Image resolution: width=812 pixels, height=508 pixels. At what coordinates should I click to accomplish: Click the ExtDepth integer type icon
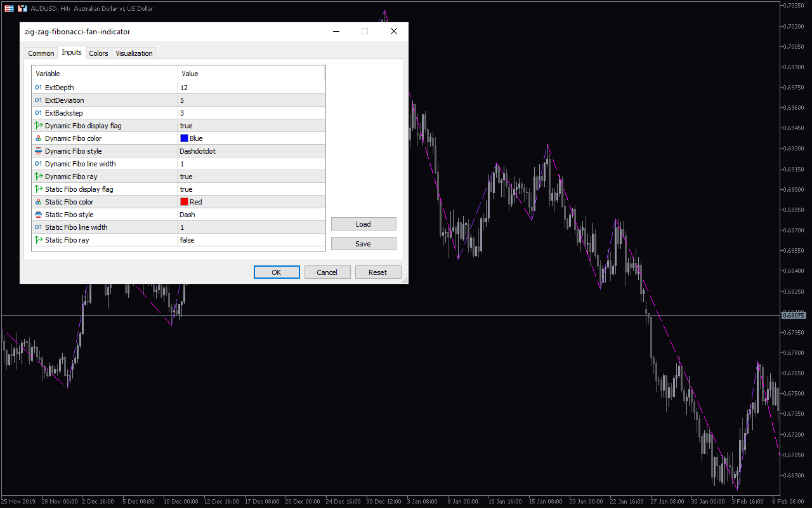tap(38, 88)
